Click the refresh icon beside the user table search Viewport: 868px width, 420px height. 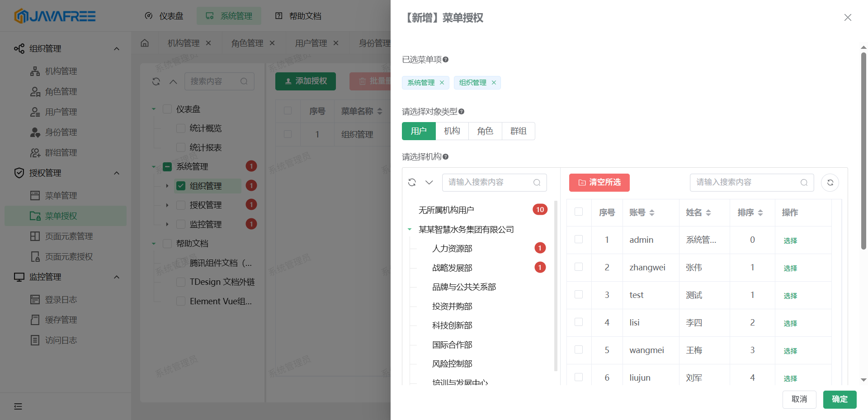(830, 183)
